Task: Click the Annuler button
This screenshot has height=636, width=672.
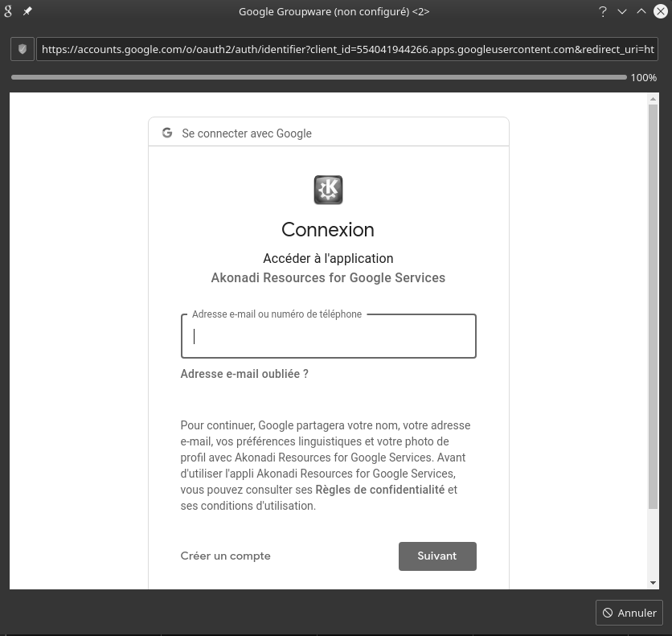Action: click(x=629, y=613)
